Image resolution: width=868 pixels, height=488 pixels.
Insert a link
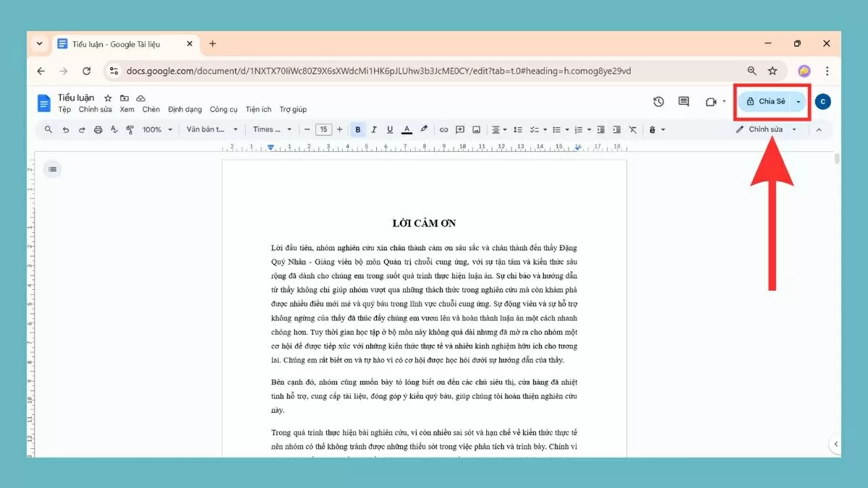pos(443,129)
